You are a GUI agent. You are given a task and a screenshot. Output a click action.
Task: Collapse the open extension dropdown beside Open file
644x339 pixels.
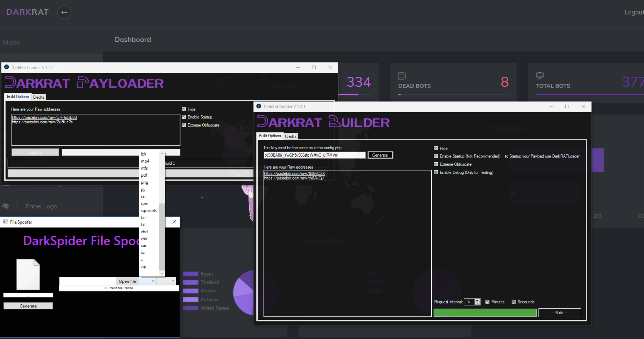(x=152, y=281)
